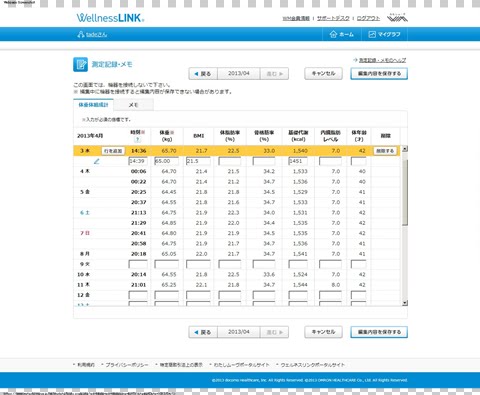Click the weight input field showing 65.00
The image size is (480, 395).
pyautogui.click(x=166, y=161)
